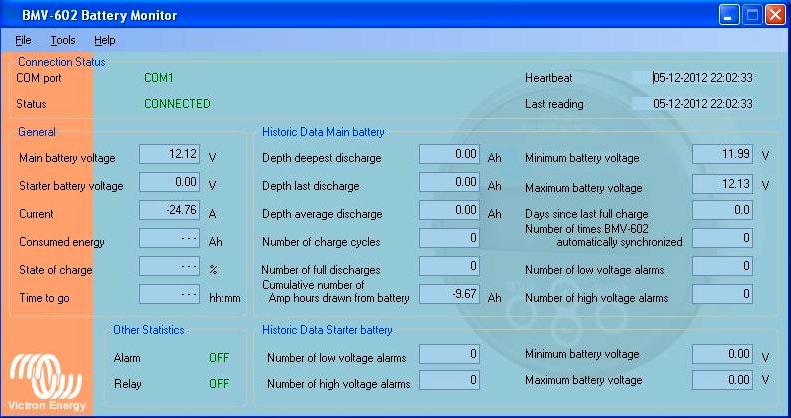
Task: Select the Starter battery voltage value field
Action: coord(170,183)
